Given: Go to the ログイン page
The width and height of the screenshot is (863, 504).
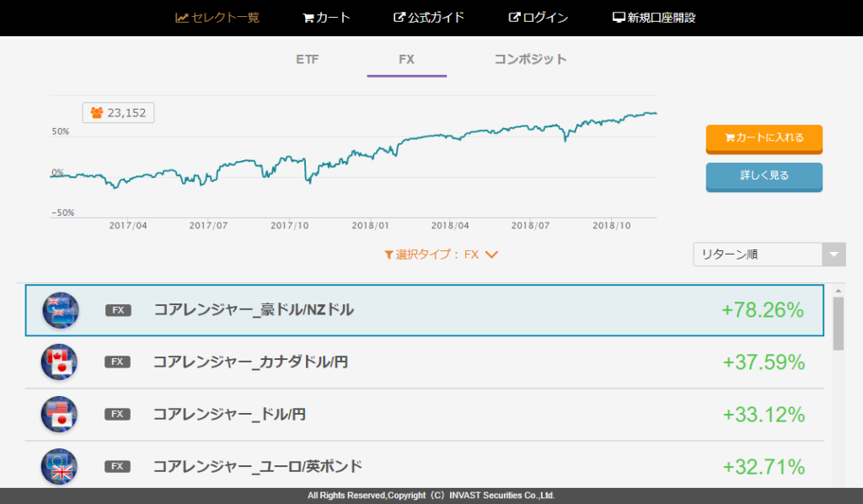Looking at the screenshot, I should (539, 18).
